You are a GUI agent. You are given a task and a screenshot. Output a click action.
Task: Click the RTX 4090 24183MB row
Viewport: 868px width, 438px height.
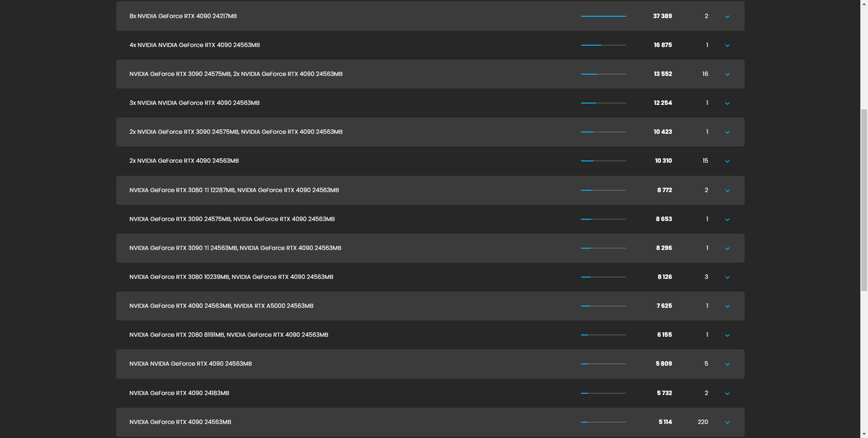(179, 393)
